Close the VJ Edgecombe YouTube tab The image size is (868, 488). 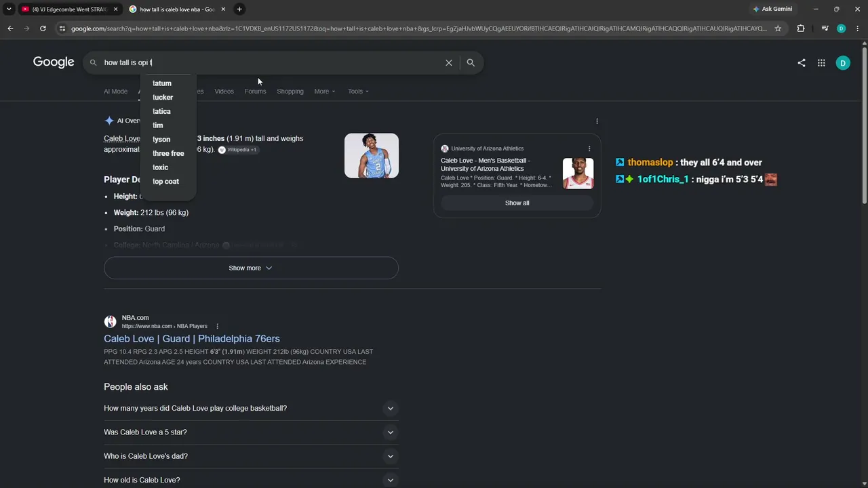pyautogui.click(x=115, y=9)
